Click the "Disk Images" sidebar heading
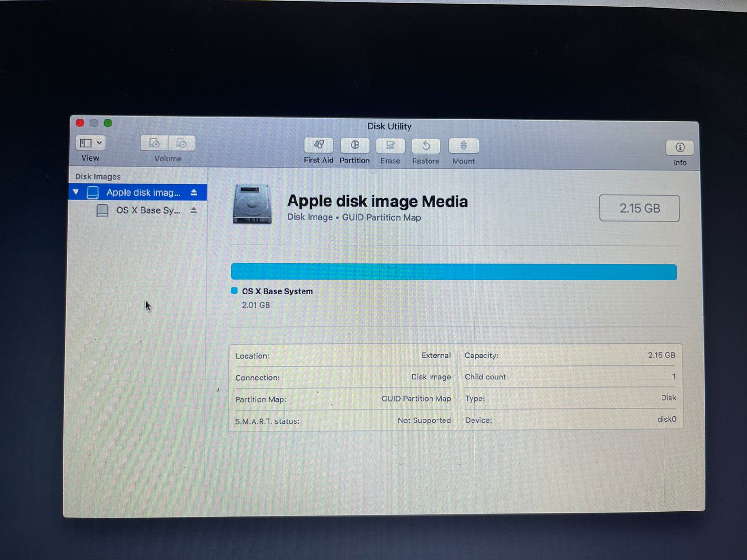The height and width of the screenshot is (560, 747). 98,176
